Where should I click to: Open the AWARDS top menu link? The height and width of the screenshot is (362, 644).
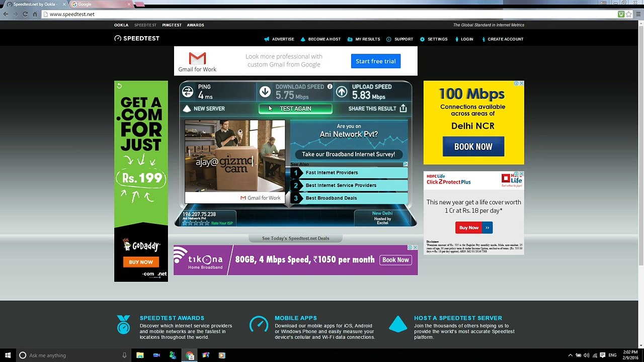click(195, 25)
